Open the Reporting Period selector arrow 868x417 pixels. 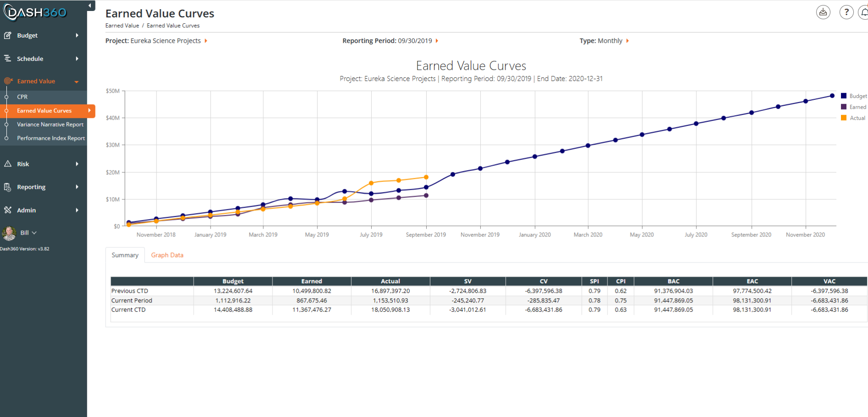[437, 41]
